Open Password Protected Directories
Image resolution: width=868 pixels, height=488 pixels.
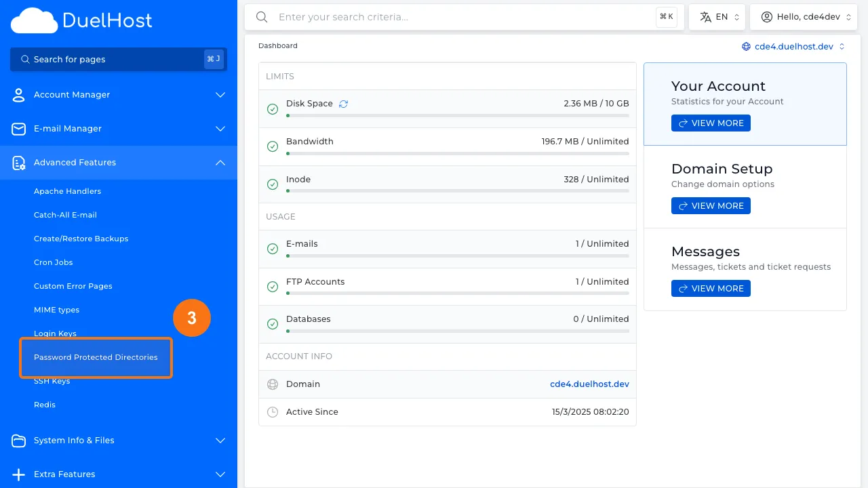click(96, 357)
